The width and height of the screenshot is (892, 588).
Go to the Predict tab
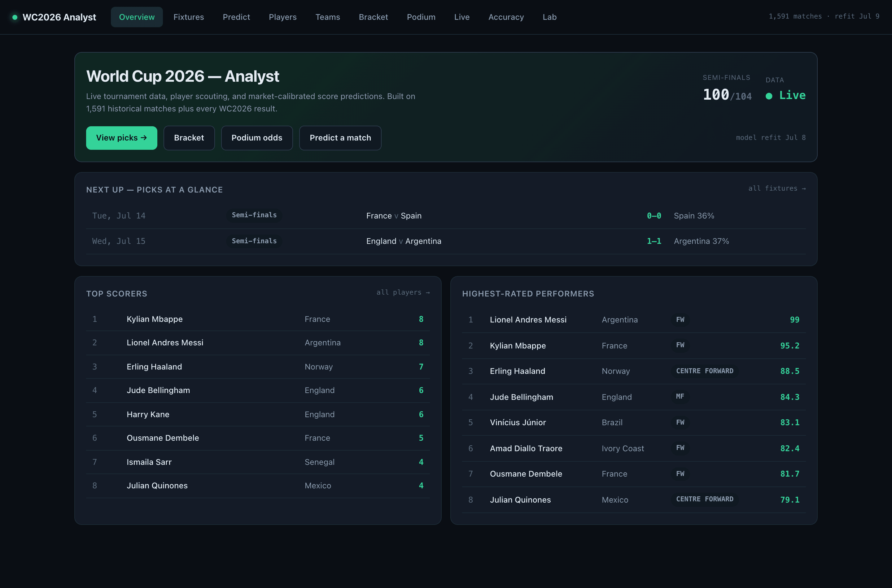coord(236,17)
